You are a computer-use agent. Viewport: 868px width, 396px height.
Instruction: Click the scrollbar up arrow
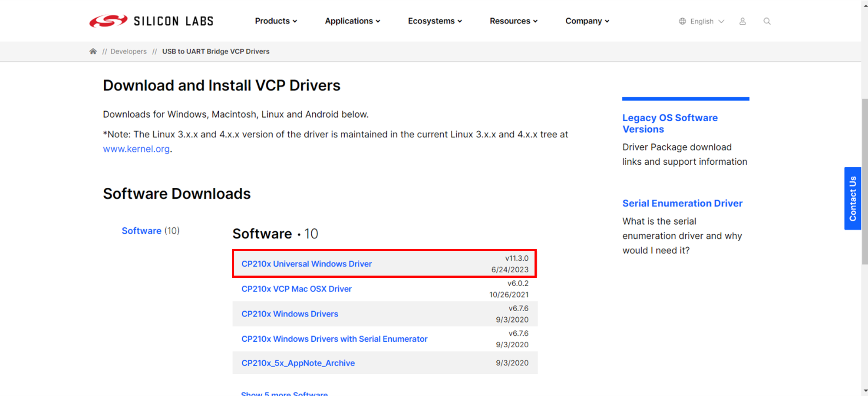[x=865, y=5]
